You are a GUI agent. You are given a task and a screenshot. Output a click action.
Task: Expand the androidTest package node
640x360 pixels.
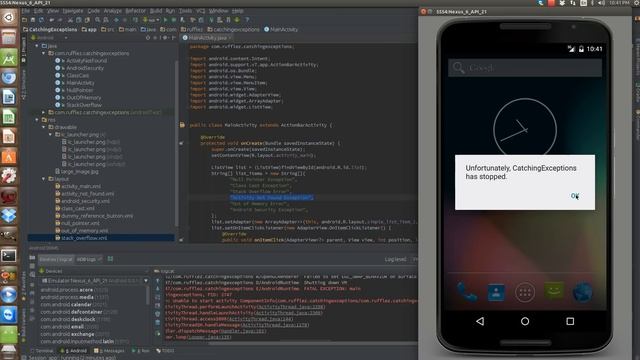coord(44,112)
